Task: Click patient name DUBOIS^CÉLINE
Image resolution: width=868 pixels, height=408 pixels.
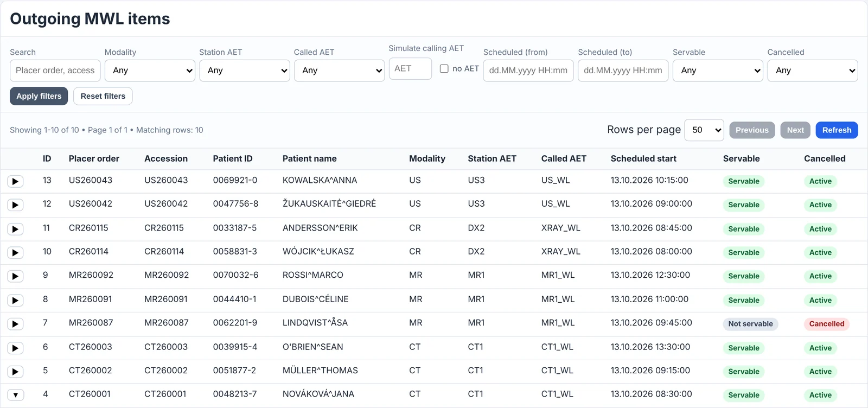Action: [x=316, y=299]
